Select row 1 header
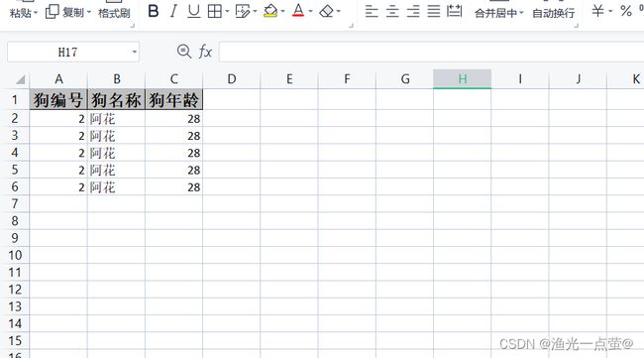 pos(15,100)
